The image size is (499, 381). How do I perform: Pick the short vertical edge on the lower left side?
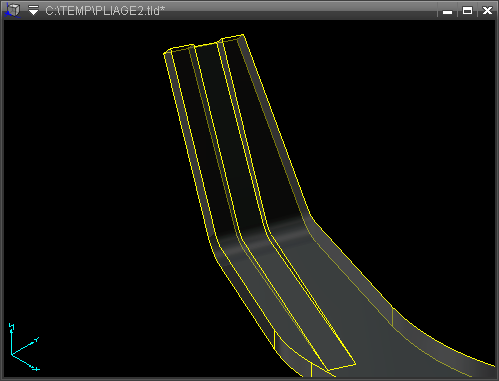coord(274,339)
